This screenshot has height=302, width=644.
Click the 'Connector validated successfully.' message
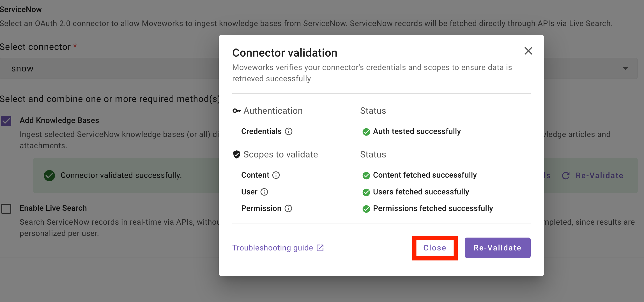(x=121, y=175)
